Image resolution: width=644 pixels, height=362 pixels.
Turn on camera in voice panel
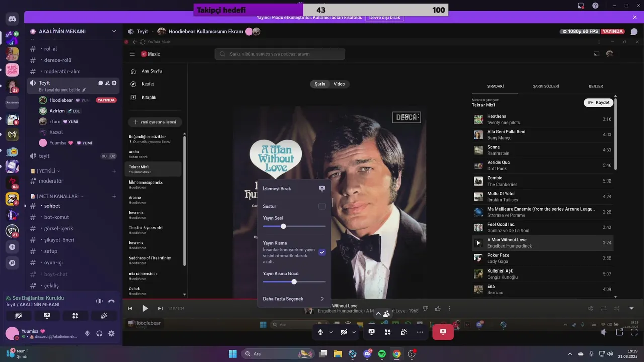coord(19,316)
